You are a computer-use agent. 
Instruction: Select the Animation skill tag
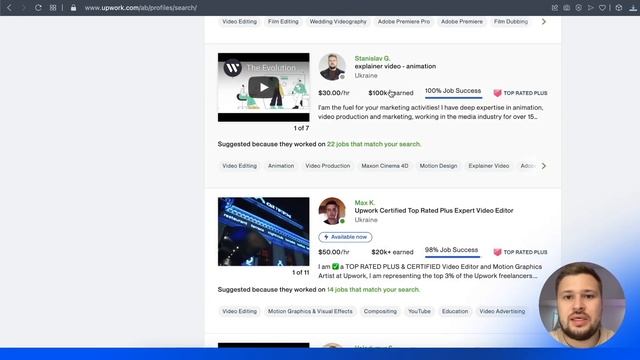pyautogui.click(x=281, y=166)
